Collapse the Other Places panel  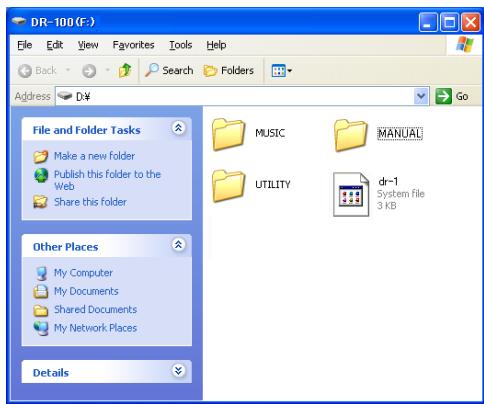(x=178, y=245)
